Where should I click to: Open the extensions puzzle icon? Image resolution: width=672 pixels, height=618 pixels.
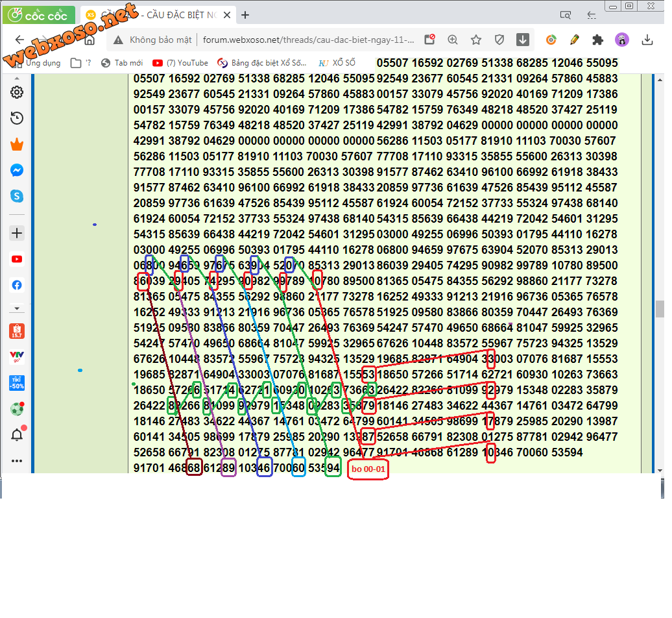pos(597,40)
